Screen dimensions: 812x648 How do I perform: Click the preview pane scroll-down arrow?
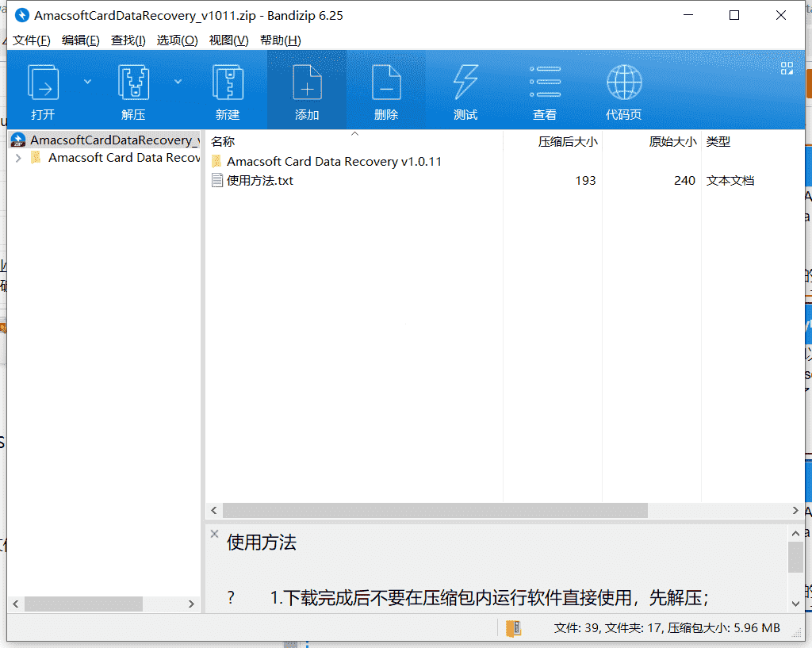[x=795, y=604]
